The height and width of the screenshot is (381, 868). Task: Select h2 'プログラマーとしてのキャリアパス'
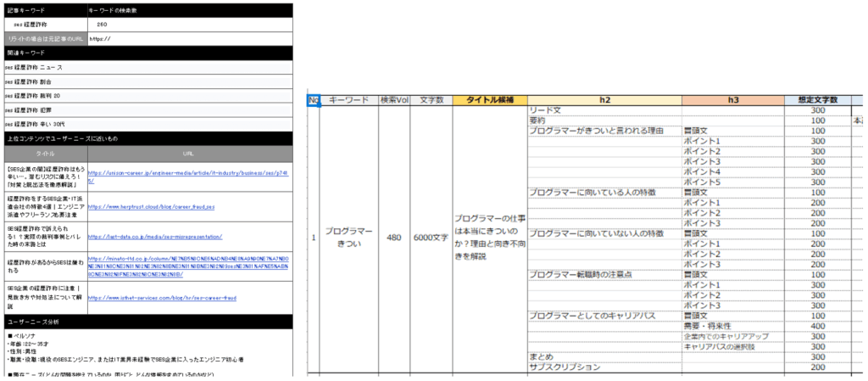pos(604,316)
